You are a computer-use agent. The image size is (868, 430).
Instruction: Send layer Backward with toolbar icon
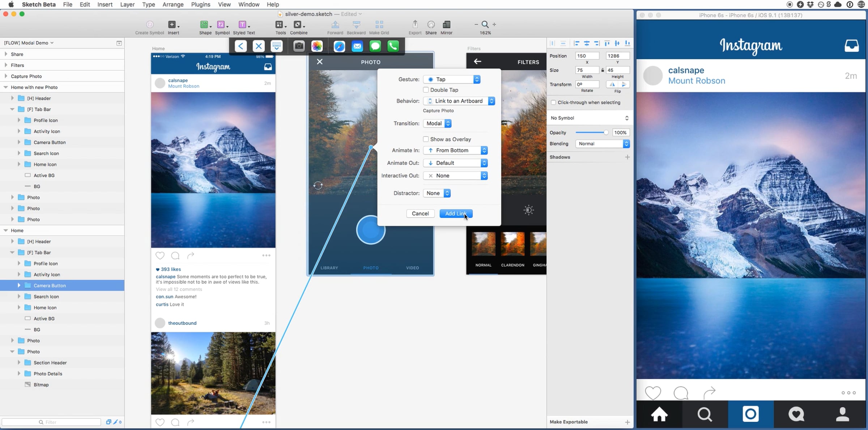pos(356,25)
